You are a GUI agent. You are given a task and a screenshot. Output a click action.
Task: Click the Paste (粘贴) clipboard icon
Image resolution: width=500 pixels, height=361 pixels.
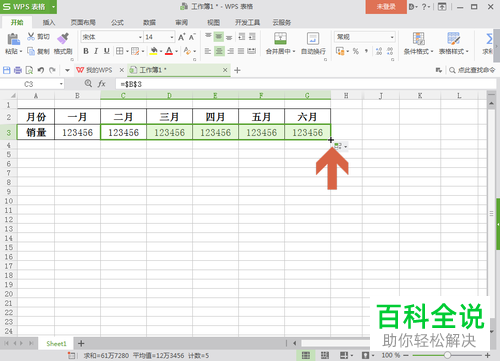click(13, 39)
